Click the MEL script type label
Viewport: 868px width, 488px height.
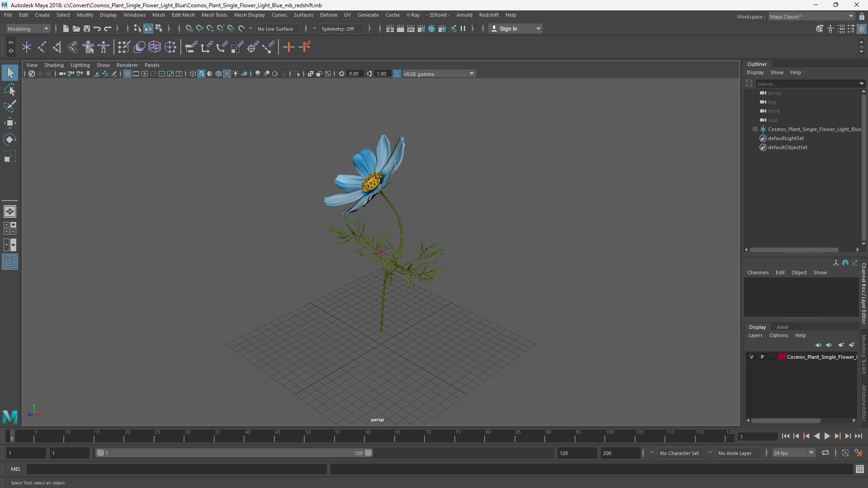pyautogui.click(x=15, y=469)
